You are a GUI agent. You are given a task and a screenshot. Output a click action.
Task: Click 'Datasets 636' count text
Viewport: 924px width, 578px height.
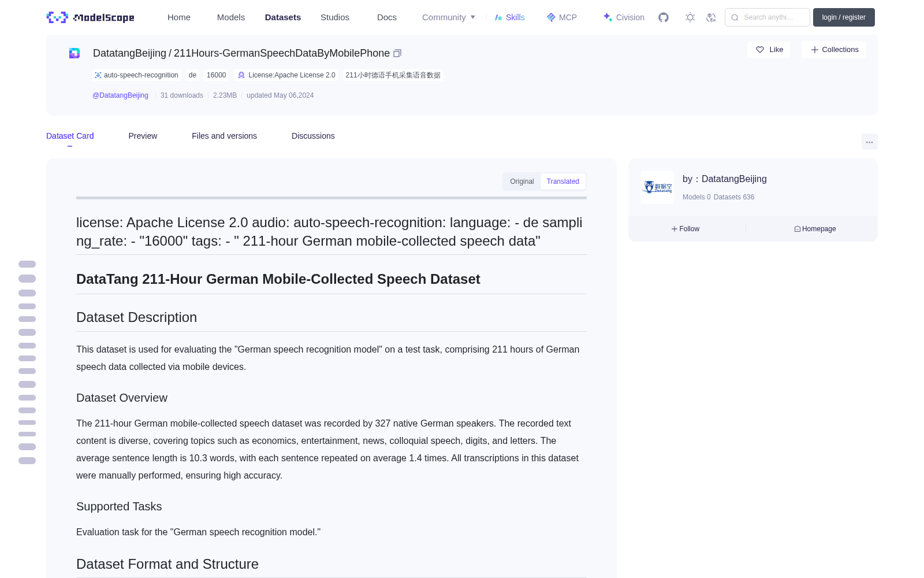pos(734,197)
